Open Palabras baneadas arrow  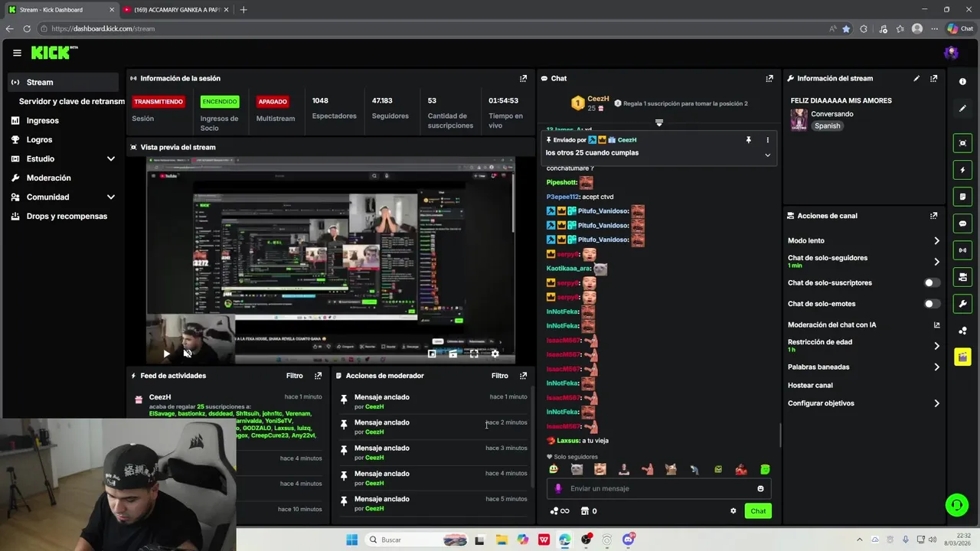coord(936,367)
